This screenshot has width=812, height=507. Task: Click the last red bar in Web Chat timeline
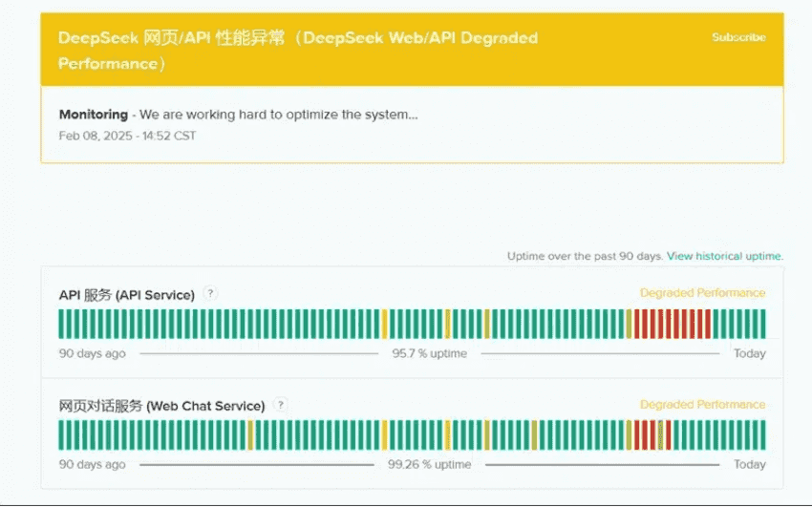tap(669, 435)
